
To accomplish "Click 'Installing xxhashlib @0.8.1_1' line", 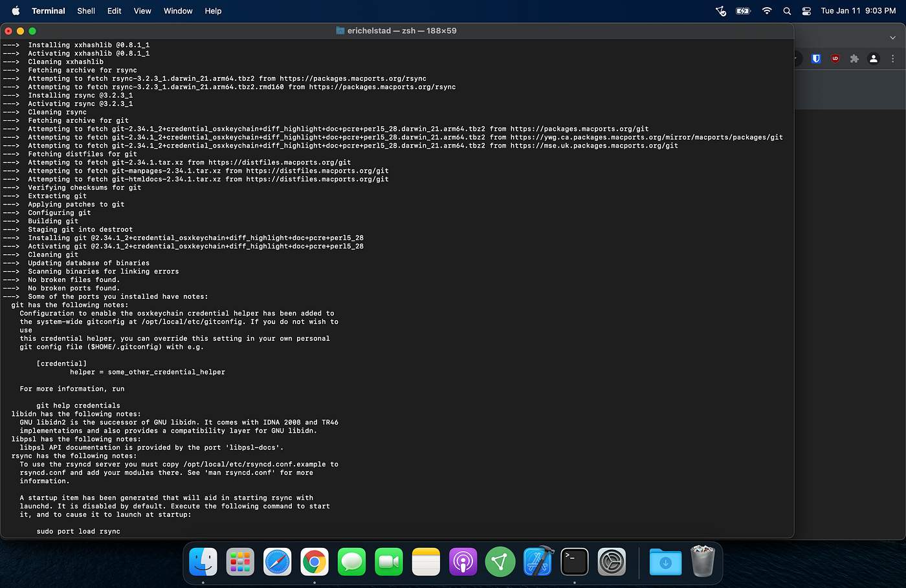I will click(x=89, y=45).
